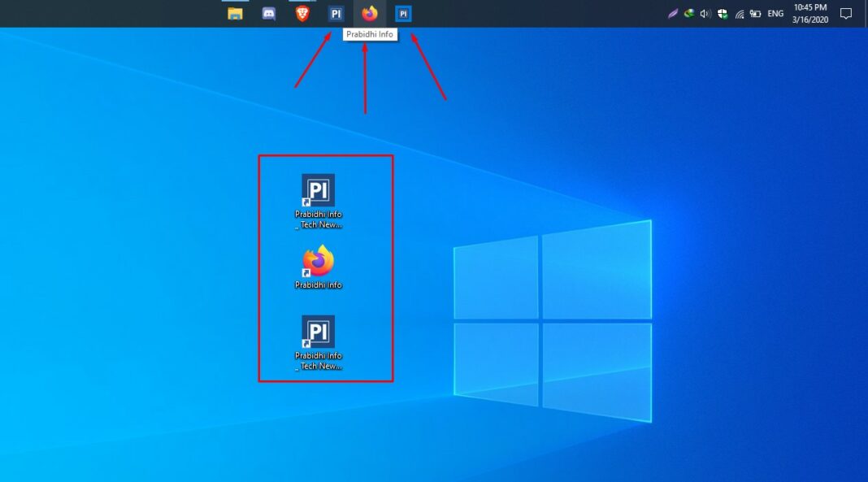Viewport: 868px width, 482px height.
Task: Click the hidden icons area in the tray
Action: click(660, 13)
